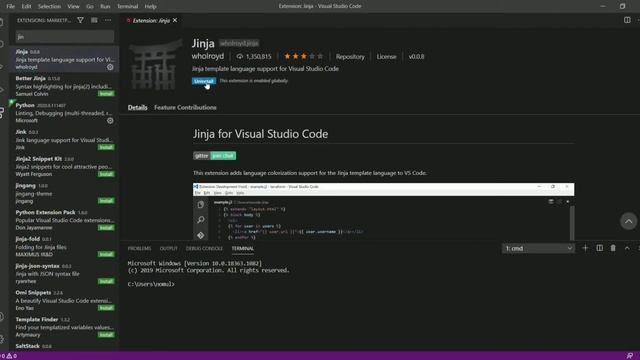Add a new terminal with the plus icon
Image resolution: width=640 pixels, height=360 pixels.
585,248
